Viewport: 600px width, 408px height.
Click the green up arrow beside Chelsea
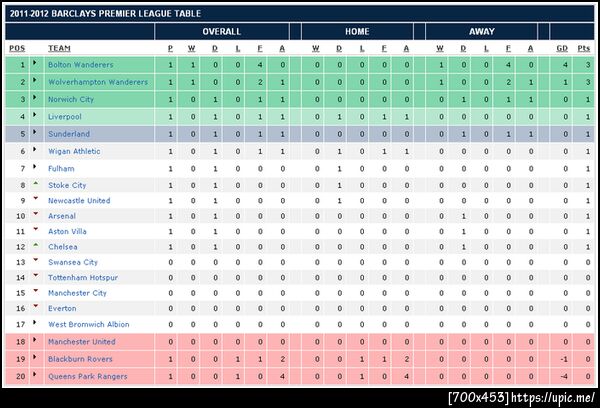pyautogui.click(x=36, y=244)
